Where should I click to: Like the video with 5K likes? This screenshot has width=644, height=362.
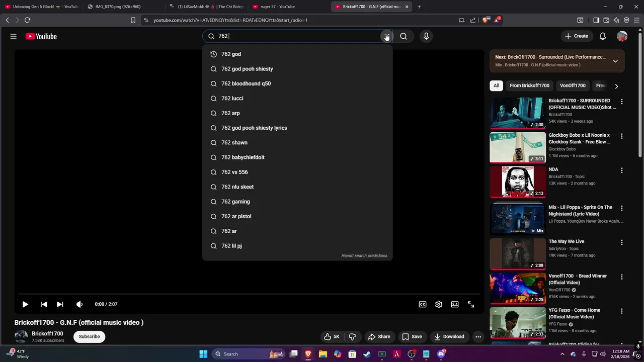click(332, 336)
